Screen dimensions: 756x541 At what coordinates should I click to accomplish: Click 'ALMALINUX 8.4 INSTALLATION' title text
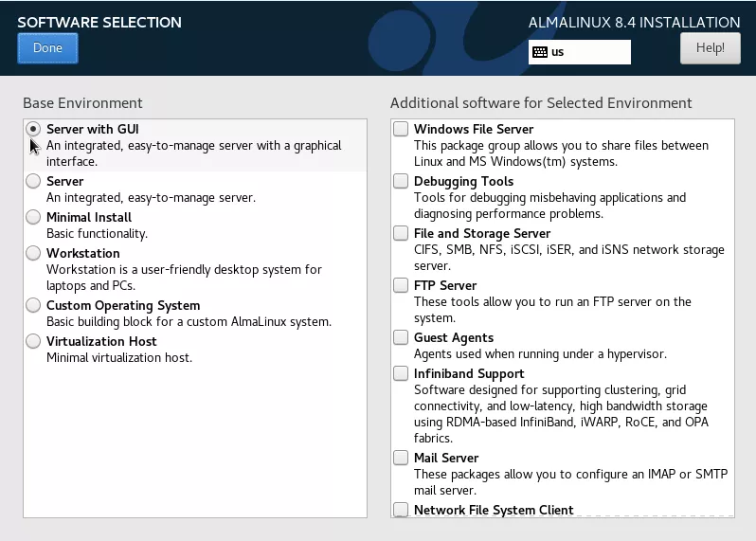point(634,22)
